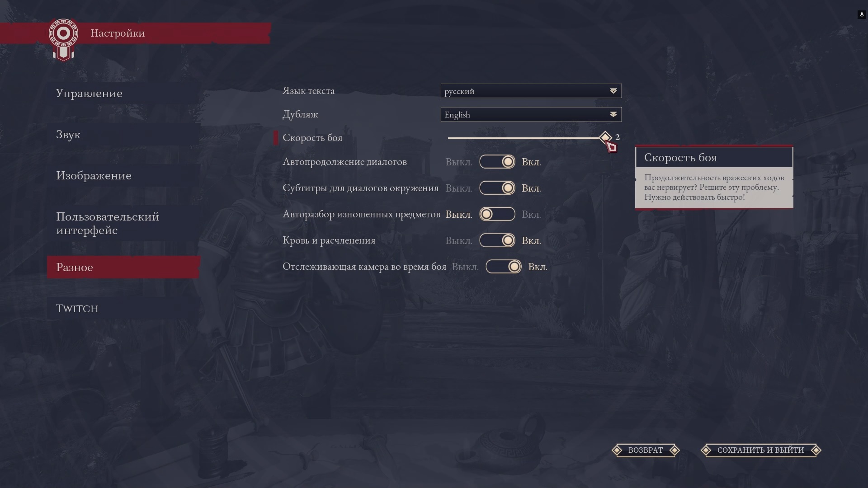This screenshot has height=488, width=868.
Task: Enable Авторазбор изношенных предметов switch
Action: [x=497, y=214]
